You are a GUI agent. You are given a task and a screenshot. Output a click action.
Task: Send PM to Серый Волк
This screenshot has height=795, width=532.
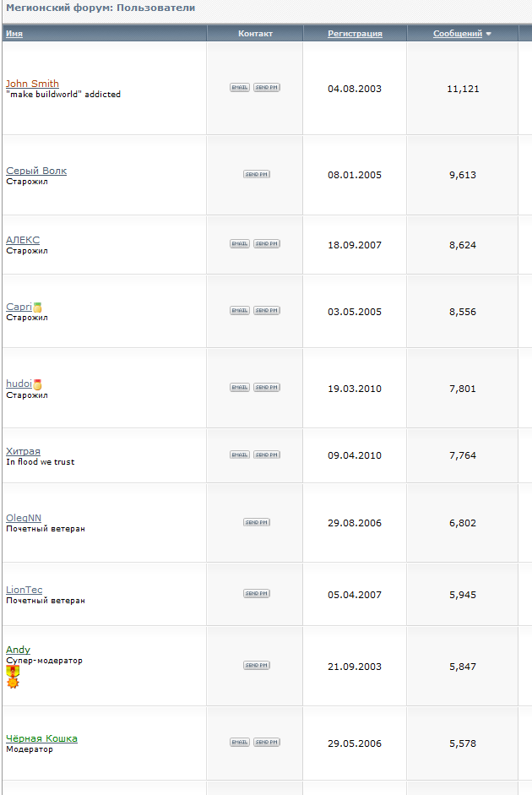(257, 174)
